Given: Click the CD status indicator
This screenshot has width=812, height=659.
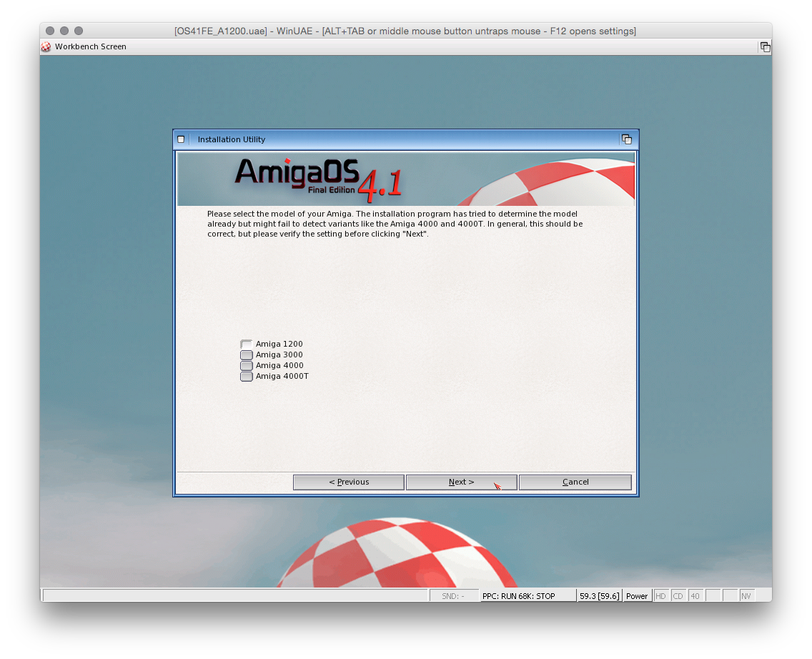Looking at the screenshot, I should 678,596.
